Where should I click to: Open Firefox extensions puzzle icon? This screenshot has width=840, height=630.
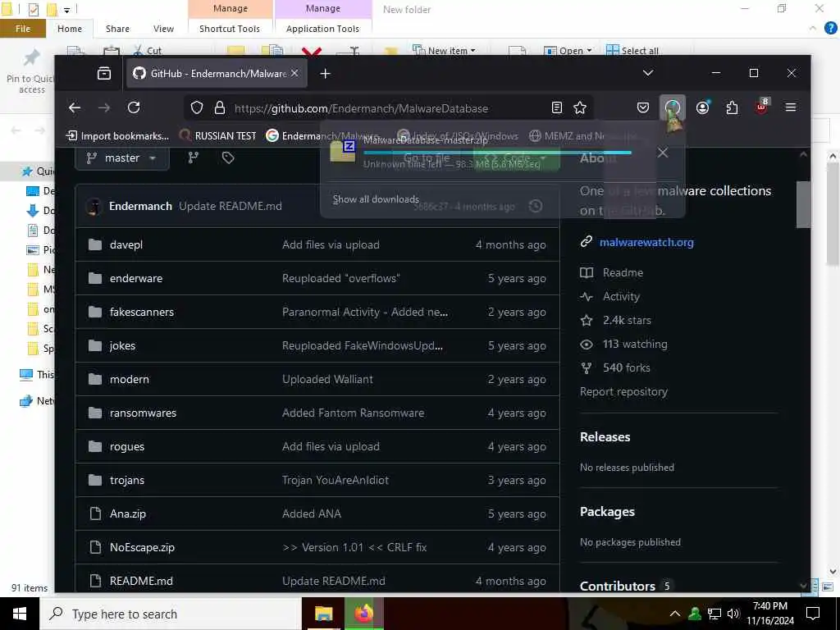pos(733,107)
